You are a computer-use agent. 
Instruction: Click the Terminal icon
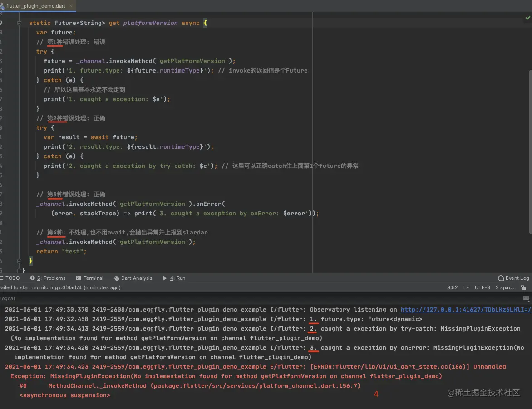[x=79, y=278]
